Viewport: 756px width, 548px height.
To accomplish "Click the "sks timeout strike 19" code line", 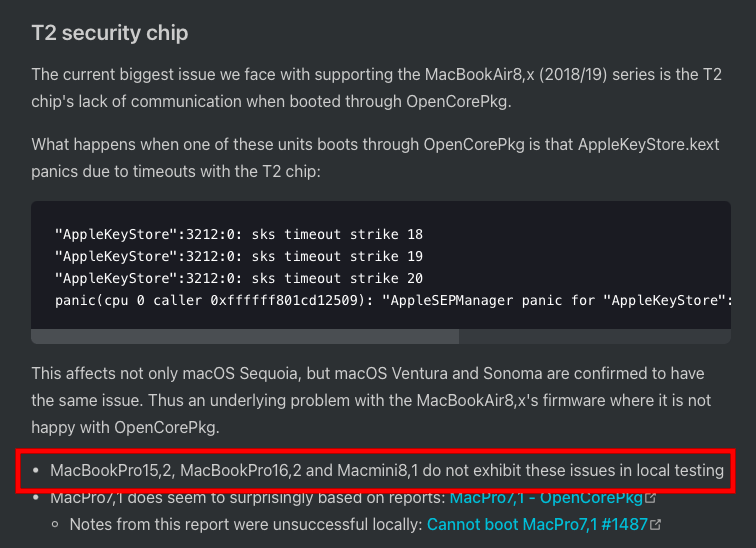I will [239, 256].
